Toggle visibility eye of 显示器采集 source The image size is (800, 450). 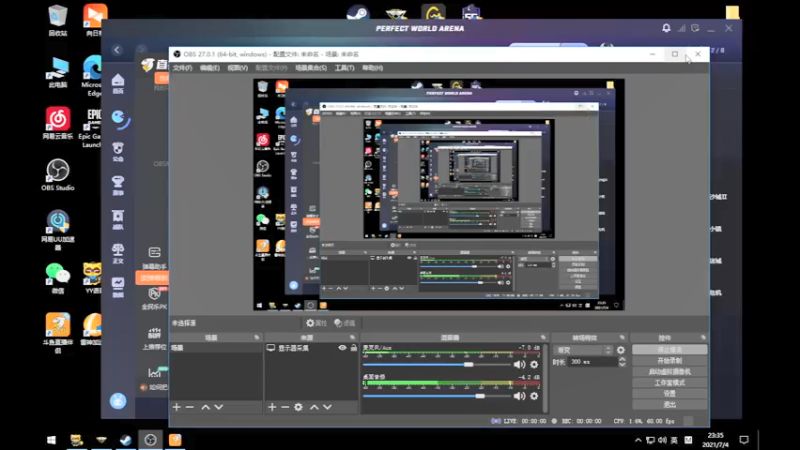(x=342, y=347)
